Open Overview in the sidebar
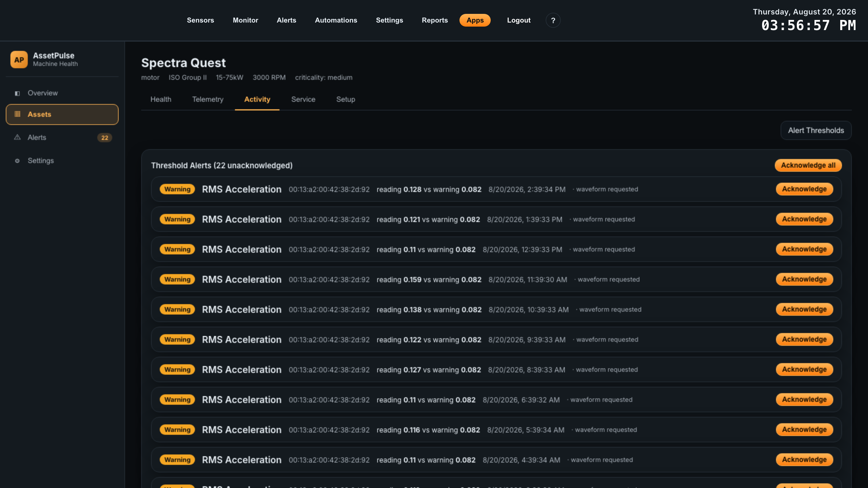Image resolution: width=868 pixels, height=488 pixels. 62,93
